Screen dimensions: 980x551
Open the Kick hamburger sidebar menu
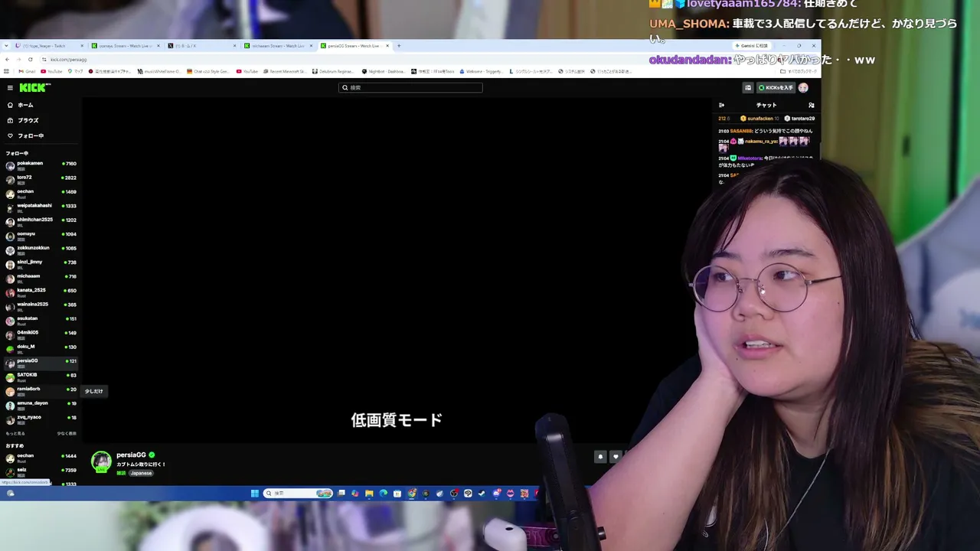pos(10,88)
